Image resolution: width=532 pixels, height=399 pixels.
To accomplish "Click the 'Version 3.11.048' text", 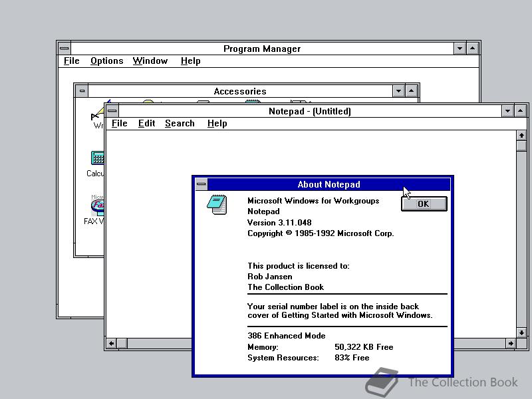I will click(x=279, y=223).
